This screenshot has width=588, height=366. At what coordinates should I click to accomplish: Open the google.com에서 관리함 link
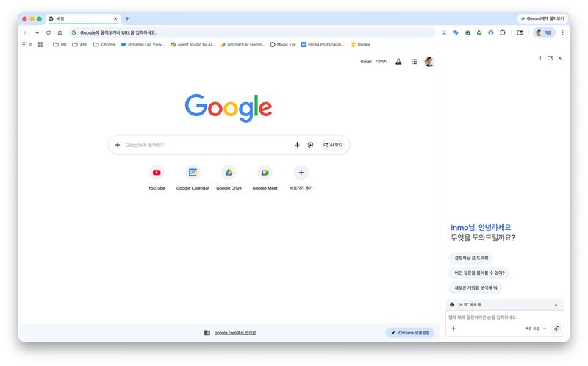coord(235,333)
